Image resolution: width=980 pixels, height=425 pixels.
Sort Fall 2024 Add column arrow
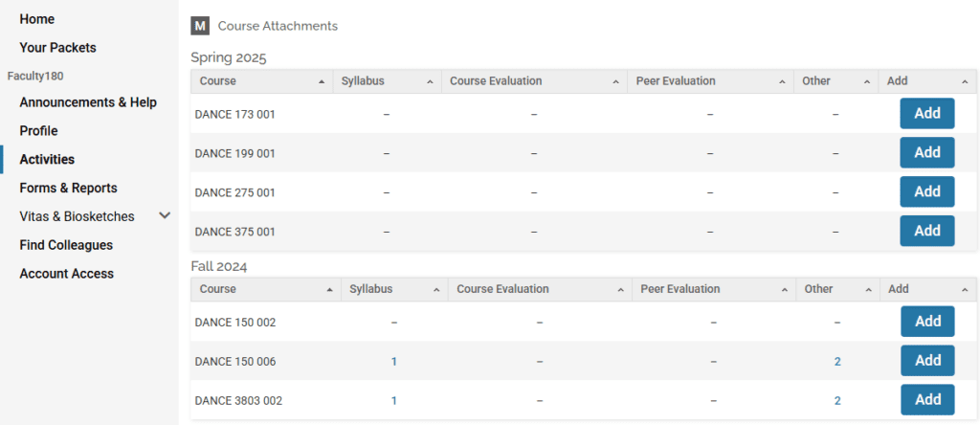pos(966,290)
